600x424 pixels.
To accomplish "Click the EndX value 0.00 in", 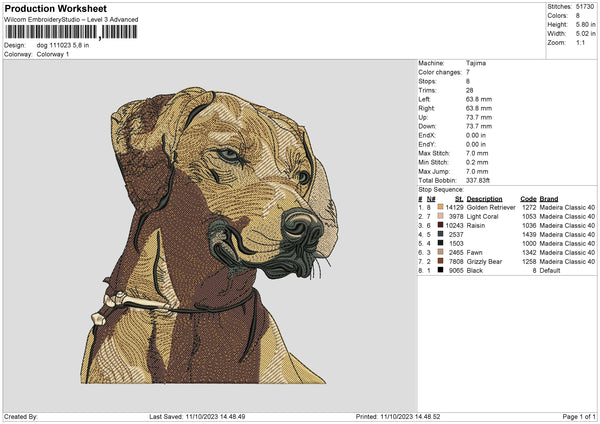I will pyautogui.click(x=476, y=135).
